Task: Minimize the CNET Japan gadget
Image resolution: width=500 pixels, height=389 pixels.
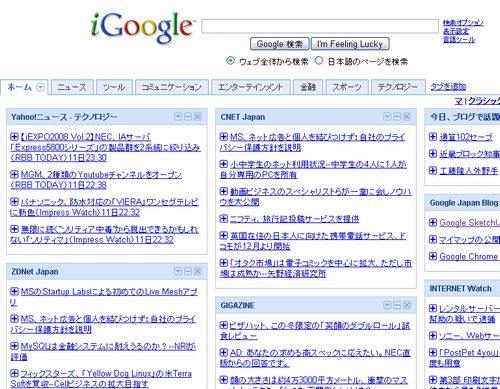Action: coord(397,116)
